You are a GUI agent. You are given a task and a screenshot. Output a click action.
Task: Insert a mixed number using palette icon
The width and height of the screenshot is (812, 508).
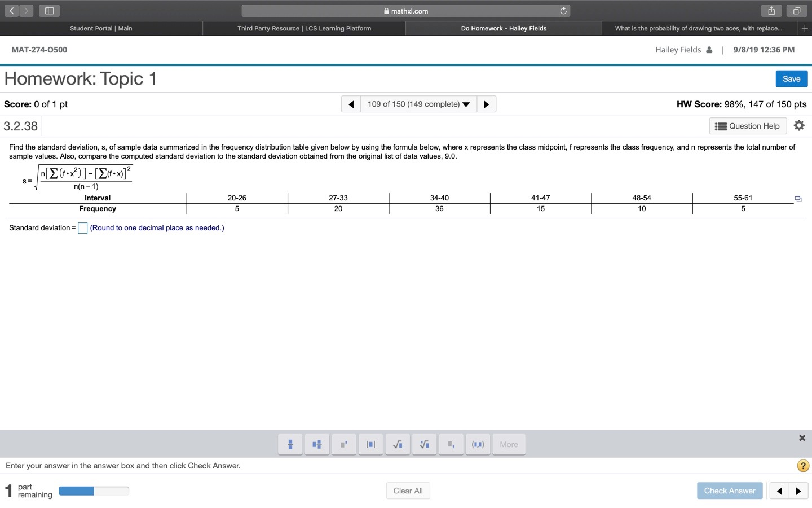(x=317, y=444)
